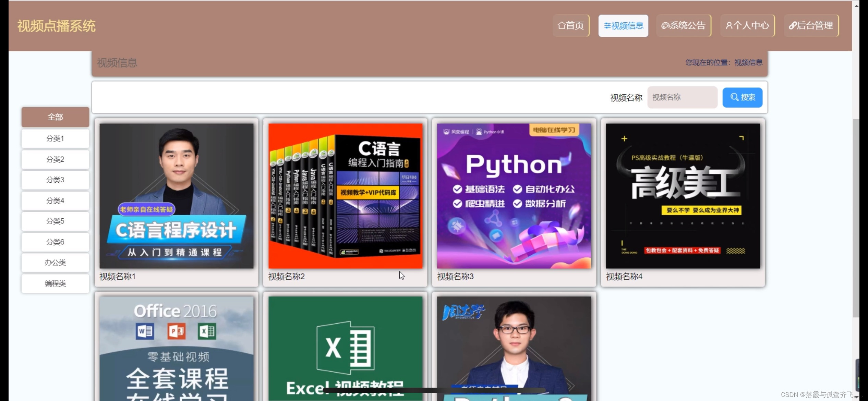Viewport: 868px width, 401px height.
Task: Click the scrollbar up arrow
Action: pos(856,6)
